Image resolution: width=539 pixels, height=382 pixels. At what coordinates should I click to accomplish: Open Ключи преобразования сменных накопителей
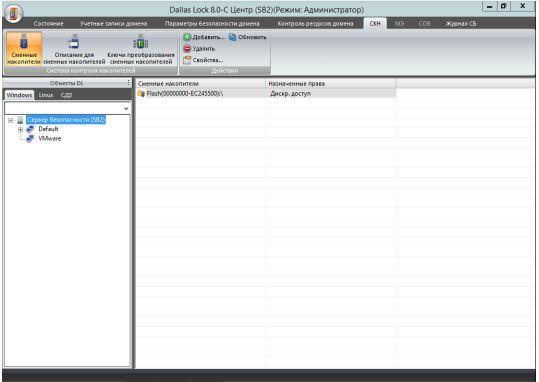141,49
